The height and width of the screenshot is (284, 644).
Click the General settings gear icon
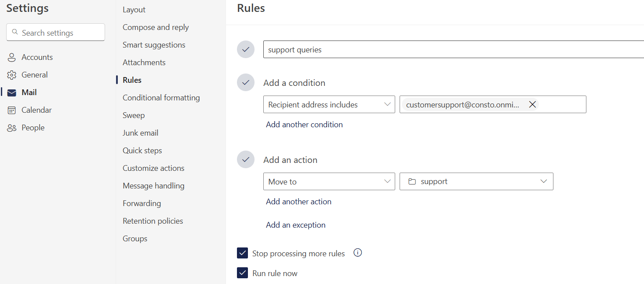click(x=12, y=74)
